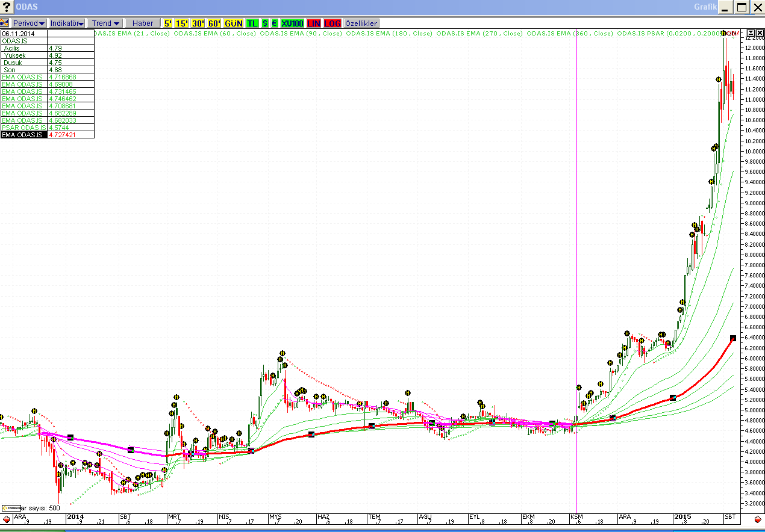This screenshot has width=765, height=532.
Task: Click the question mark help icon
Action: point(6,7)
